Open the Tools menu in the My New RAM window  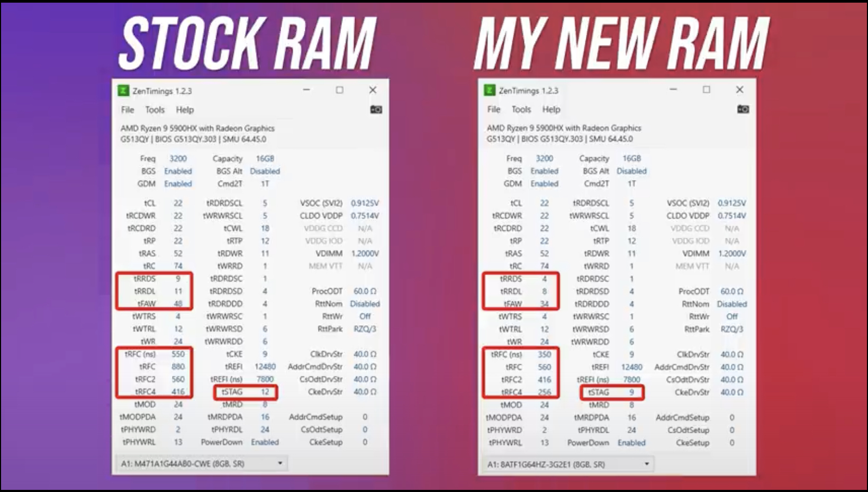pyautogui.click(x=521, y=109)
